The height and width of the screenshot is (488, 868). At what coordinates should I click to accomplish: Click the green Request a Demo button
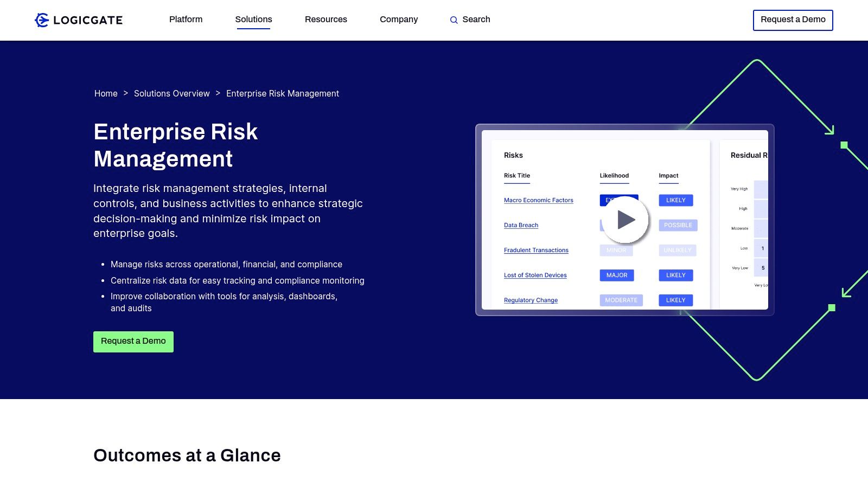133,342
